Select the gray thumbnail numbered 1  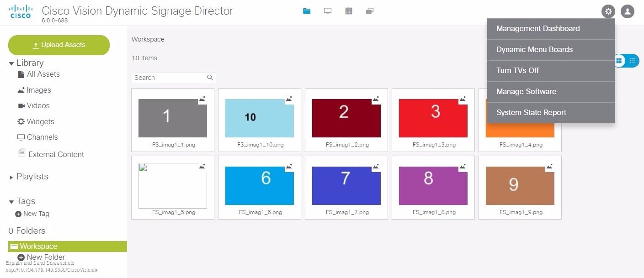click(x=173, y=118)
